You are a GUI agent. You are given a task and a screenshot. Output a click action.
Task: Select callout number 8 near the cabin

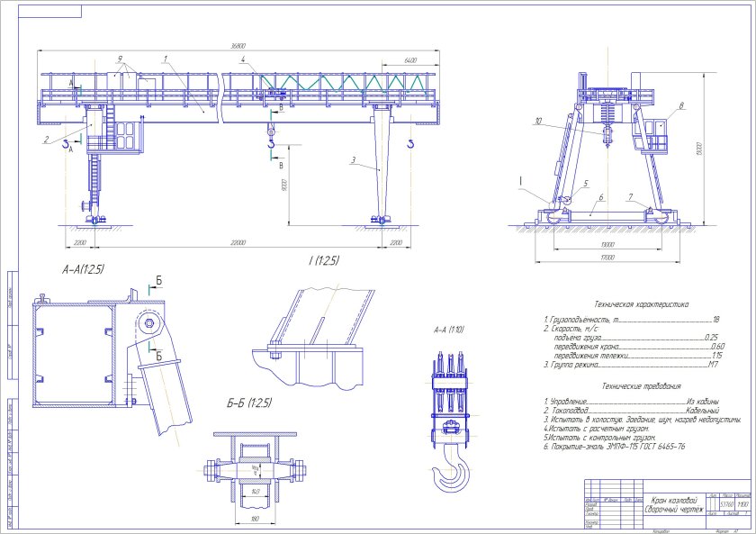(681, 106)
